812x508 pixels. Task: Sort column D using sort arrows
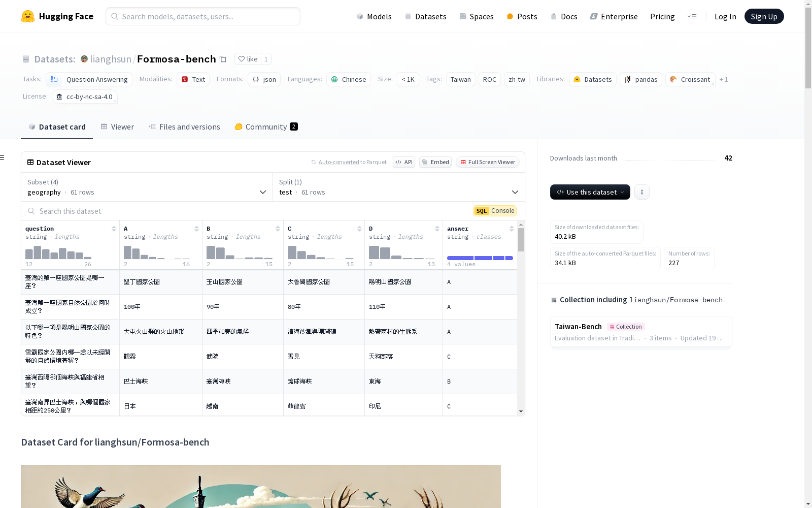coord(437,229)
